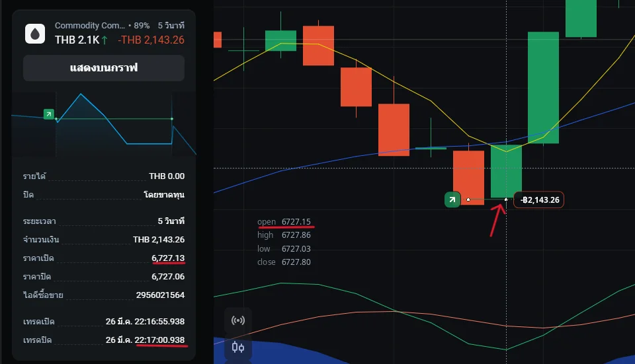This screenshot has height=364, width=635.
Task: Click the trade ID 2956021564
Action: [160, 295]
